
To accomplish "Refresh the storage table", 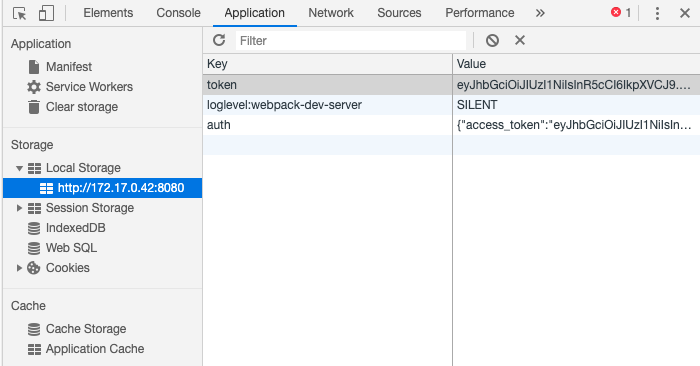I will pos(219,40).
